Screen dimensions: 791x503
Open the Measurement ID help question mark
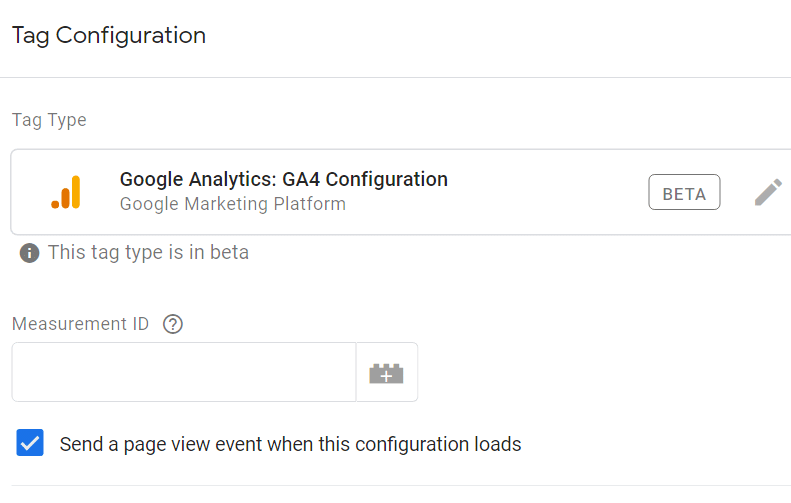(x=173, y=324)
